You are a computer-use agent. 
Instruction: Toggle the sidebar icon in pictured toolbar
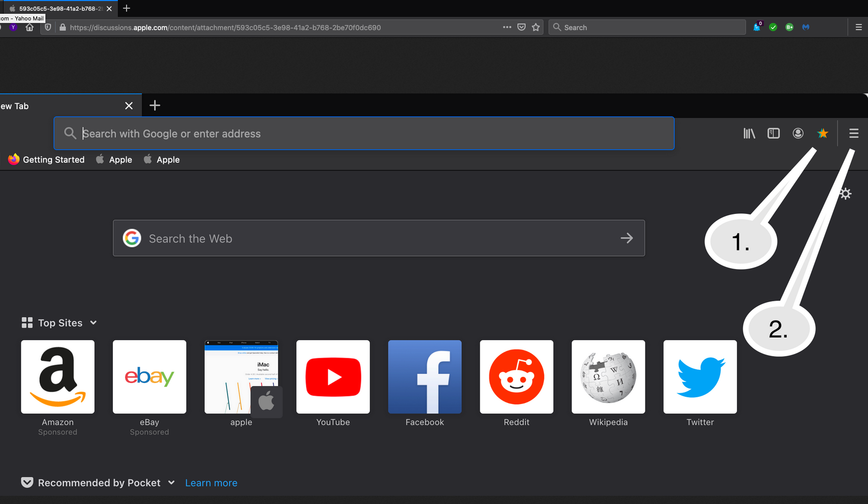click(x=774, y=134)
